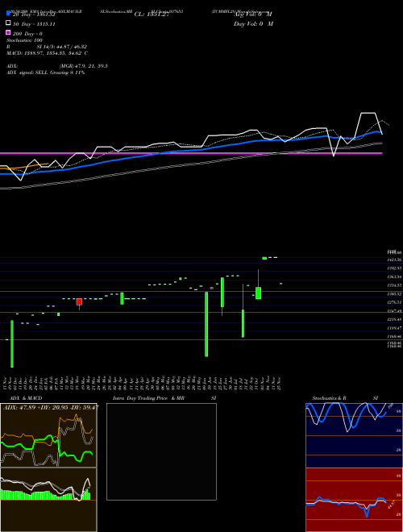Click the white 50 Day legend swatch

point(8,23)
